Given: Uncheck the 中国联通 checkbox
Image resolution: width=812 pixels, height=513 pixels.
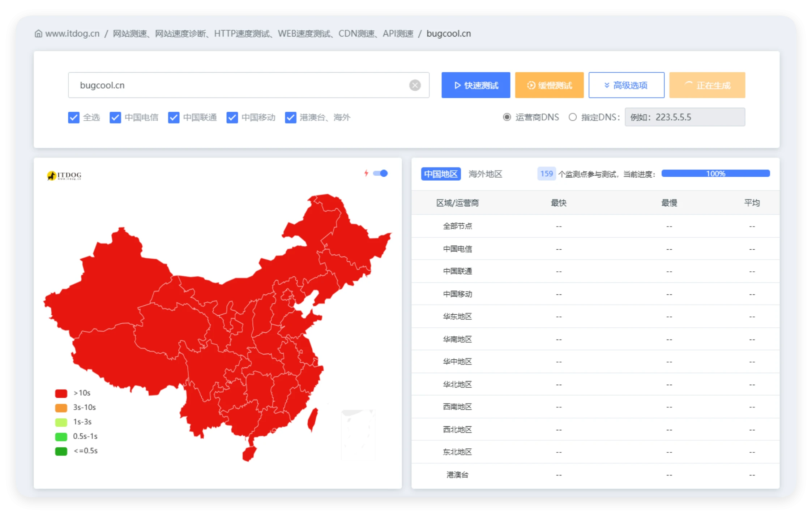Looking at the screenshot, I should pos(174,117).
